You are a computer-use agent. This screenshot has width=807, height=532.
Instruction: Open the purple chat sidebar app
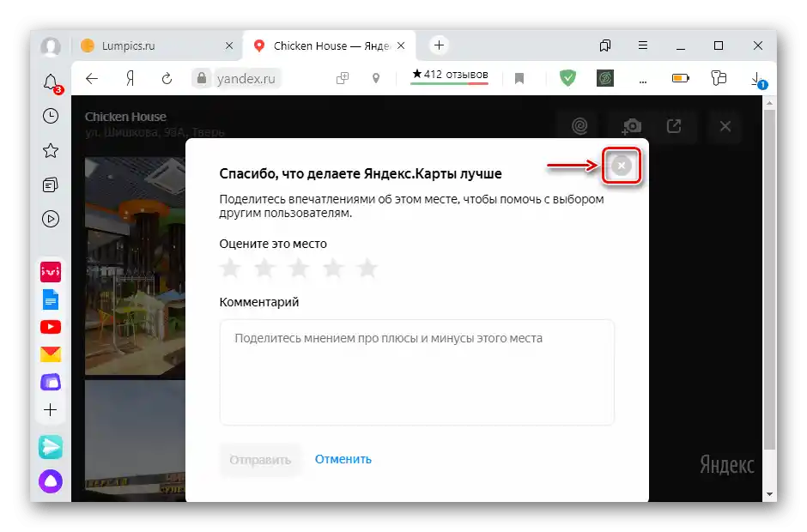coord(51,382)
